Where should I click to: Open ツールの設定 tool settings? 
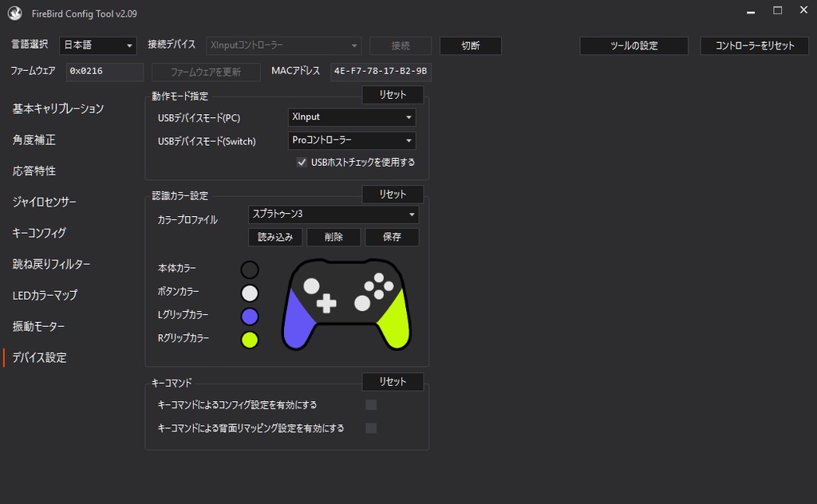click(633, 45)
